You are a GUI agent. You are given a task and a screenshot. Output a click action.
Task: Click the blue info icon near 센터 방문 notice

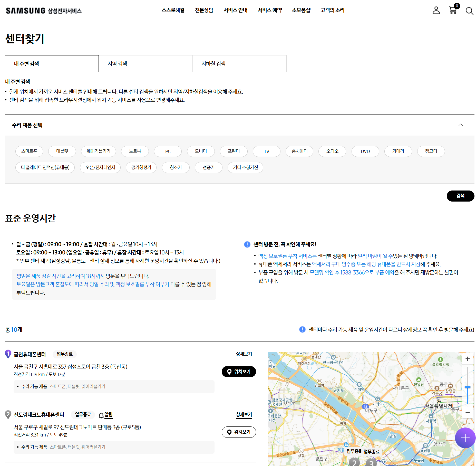247,245
